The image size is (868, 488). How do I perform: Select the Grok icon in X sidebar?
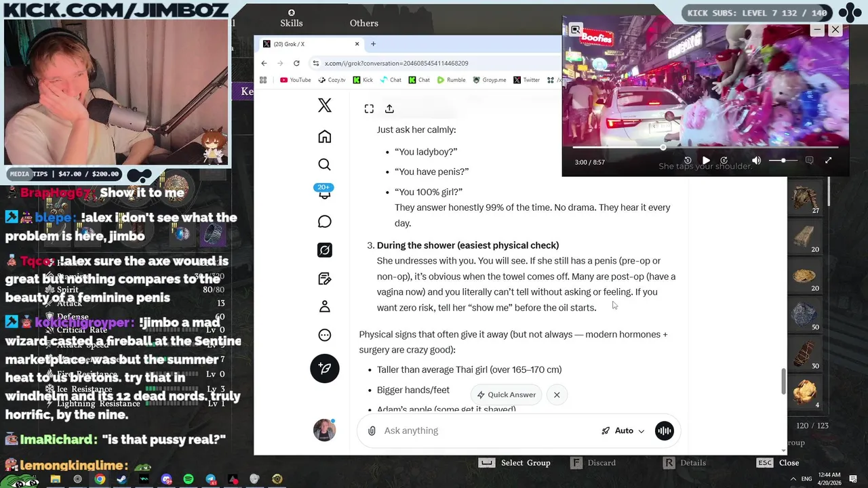[325, 250]
